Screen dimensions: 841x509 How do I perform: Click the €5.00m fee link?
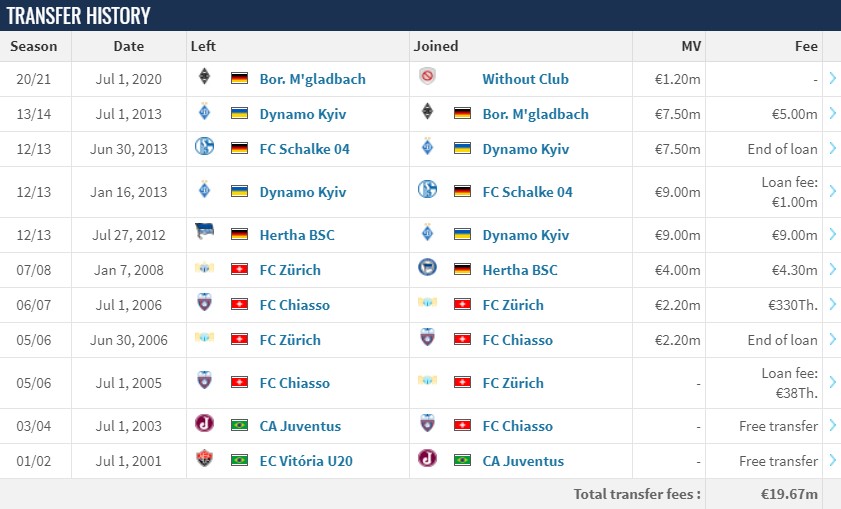tap(794, 114)
